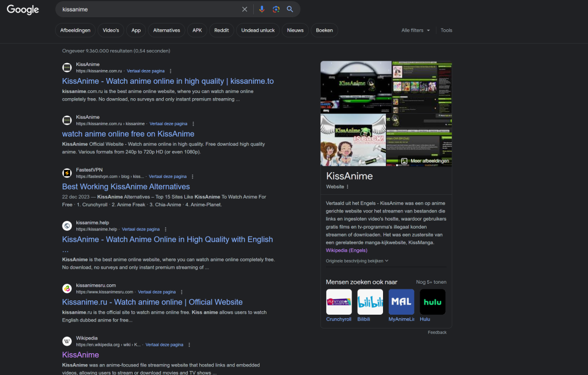Image resolution: width=588 pixels, height=375 pixels.
Task: Select the Undead unluck filter chip
Action: (x=258, y=30)
